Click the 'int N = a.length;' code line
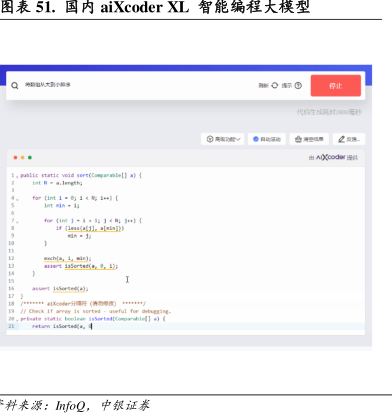Viewport: 392px width, 414px height. 57,183
